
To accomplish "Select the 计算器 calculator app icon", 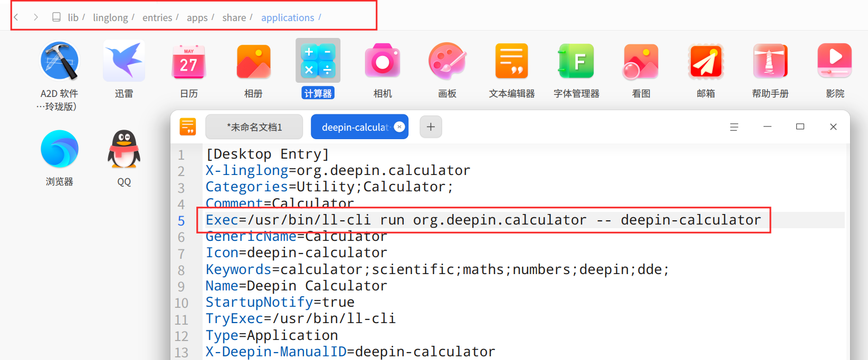I will 318,61.
